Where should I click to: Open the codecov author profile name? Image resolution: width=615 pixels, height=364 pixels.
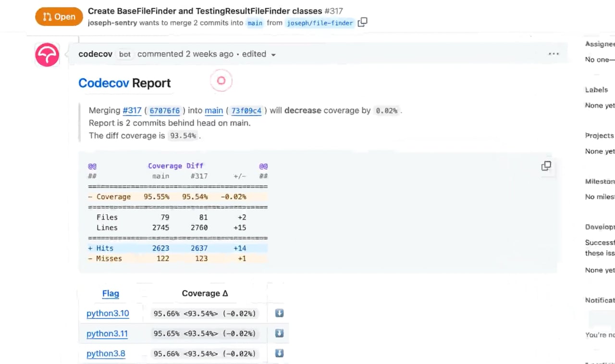click(95, 54)
